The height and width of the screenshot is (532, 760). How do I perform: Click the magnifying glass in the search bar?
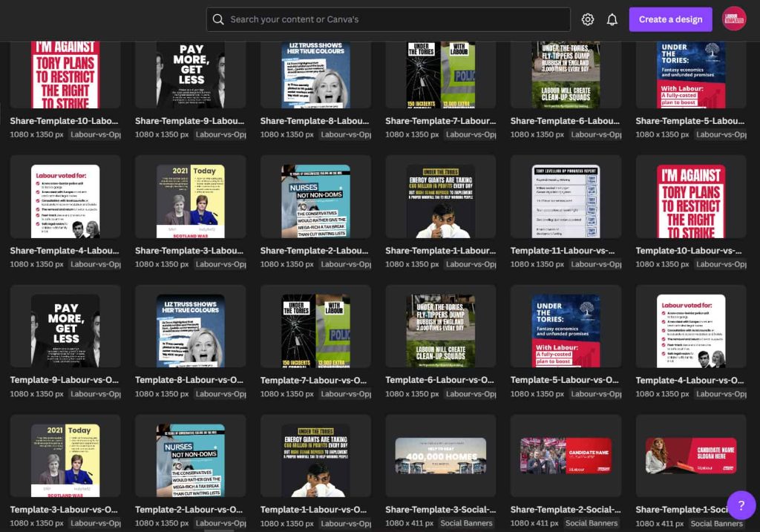coord(218,19)
